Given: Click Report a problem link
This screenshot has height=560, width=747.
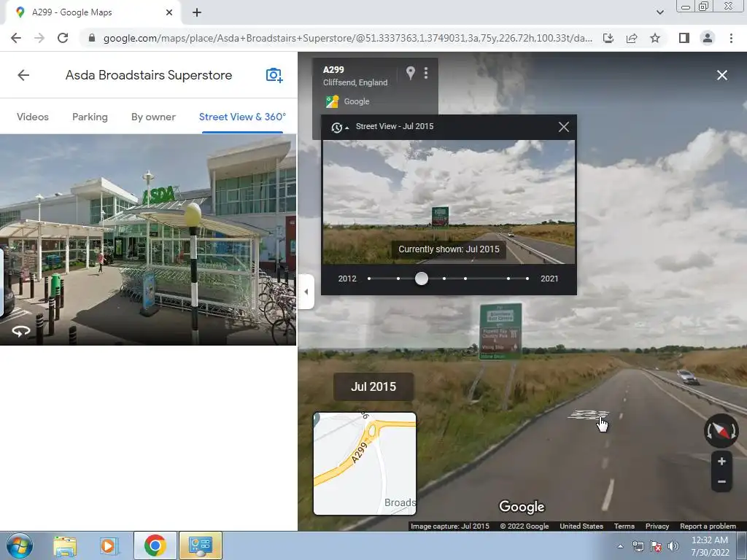Looking at the screenshot, I should click(708, 526).
